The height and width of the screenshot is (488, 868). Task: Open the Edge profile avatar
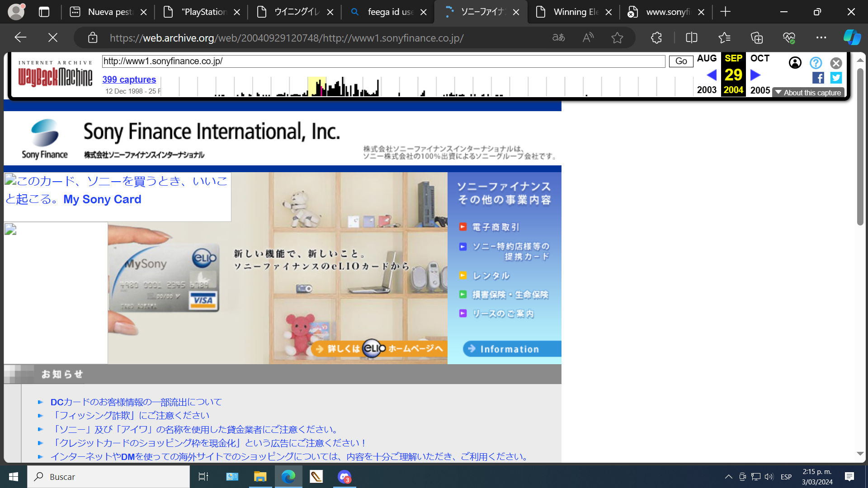tap(16, 12)
